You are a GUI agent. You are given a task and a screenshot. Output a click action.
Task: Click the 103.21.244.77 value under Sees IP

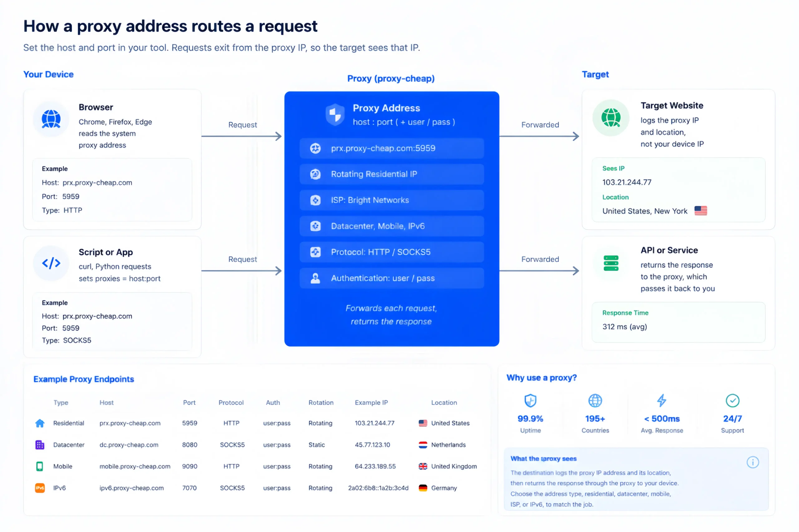point(626,182)
